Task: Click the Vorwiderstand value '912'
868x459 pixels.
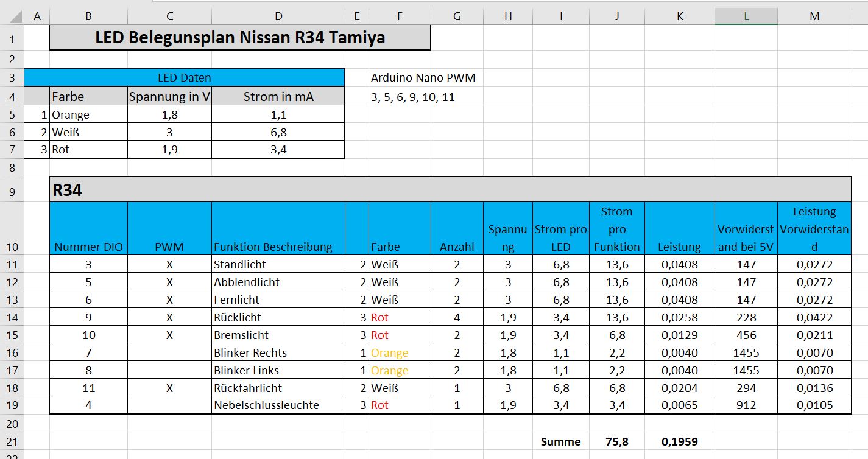Action: (x=746, y=405)
